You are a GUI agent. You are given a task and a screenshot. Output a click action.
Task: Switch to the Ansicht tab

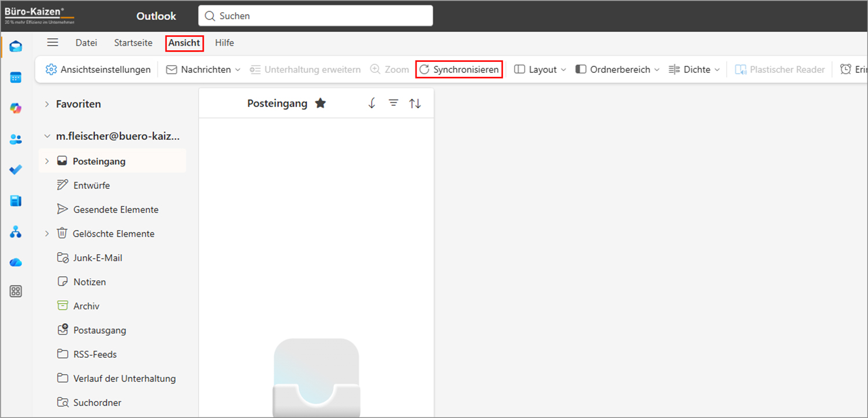click(184, 43)
